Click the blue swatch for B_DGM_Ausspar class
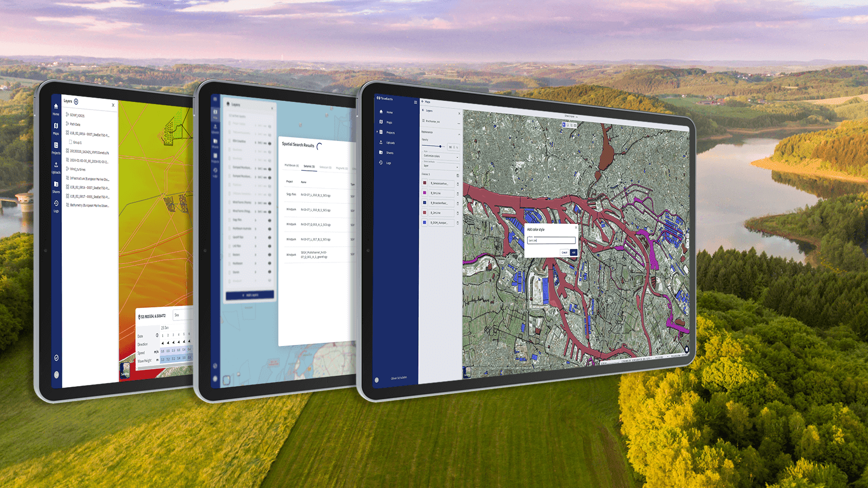Image resolution: width=868 pixels, height=488 pixels. [x=424, y=222]
